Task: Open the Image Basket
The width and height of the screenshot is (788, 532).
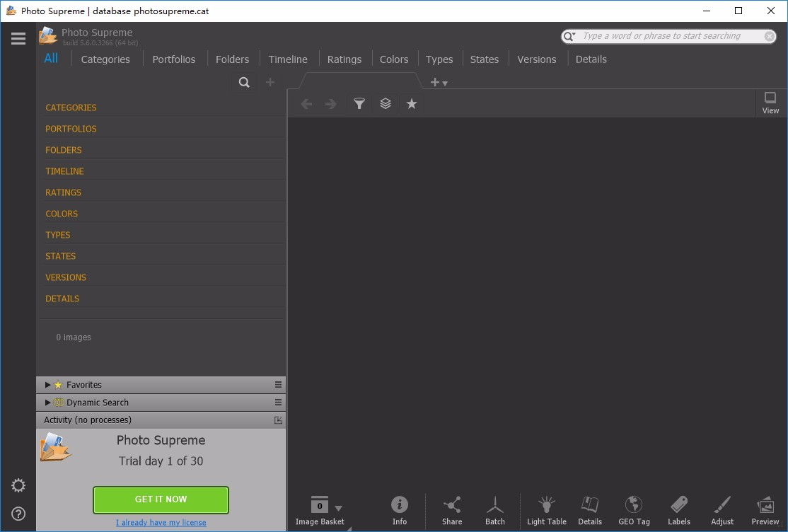Action: click(x=320, y=510)
